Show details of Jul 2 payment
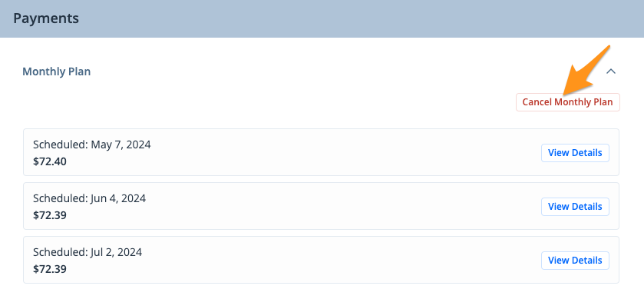This screenshot has height=299, width=644. point(575,261)
